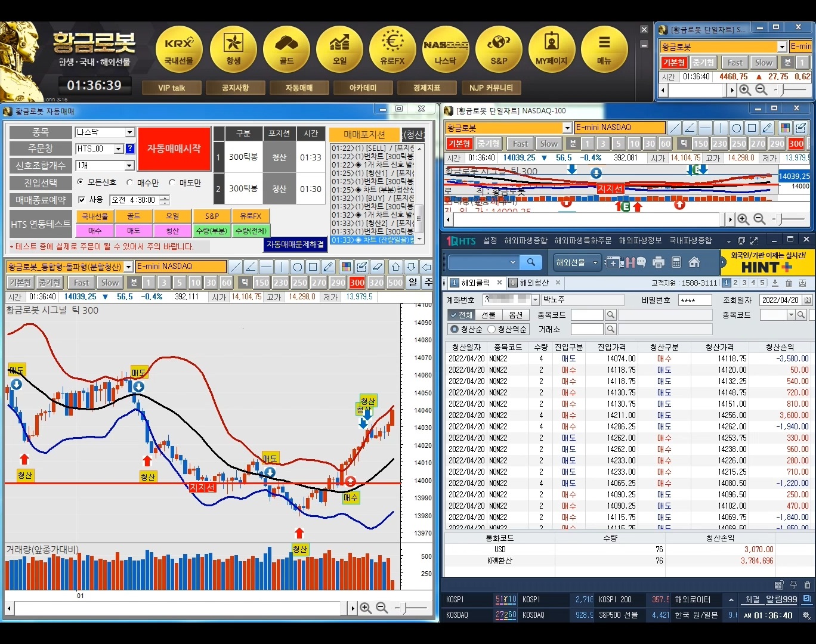Open the S&P round gold icon
This screenshot has width=816, height=644.
[499, 50]
